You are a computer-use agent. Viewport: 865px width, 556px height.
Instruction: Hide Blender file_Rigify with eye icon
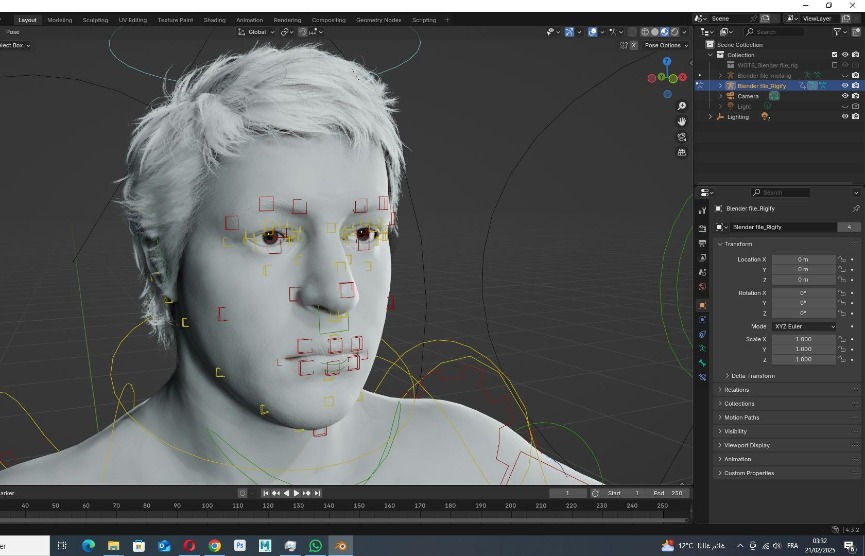pos(845,86)
